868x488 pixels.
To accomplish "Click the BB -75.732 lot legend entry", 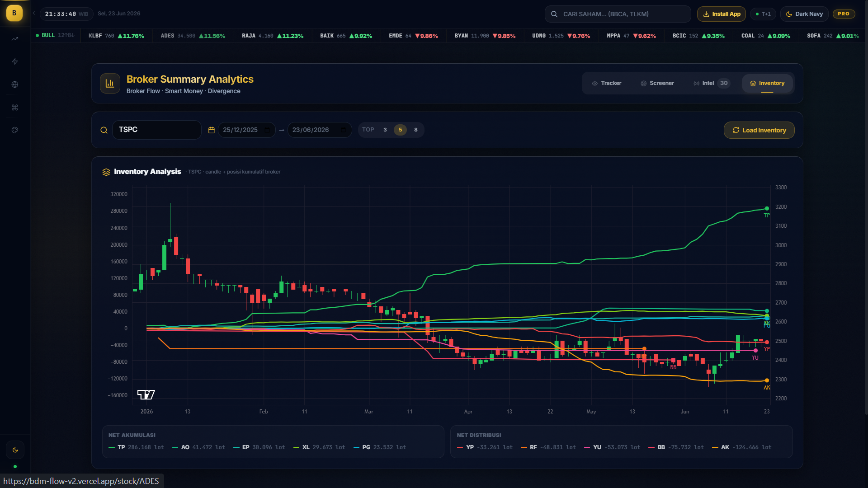I will pos(676,447).
